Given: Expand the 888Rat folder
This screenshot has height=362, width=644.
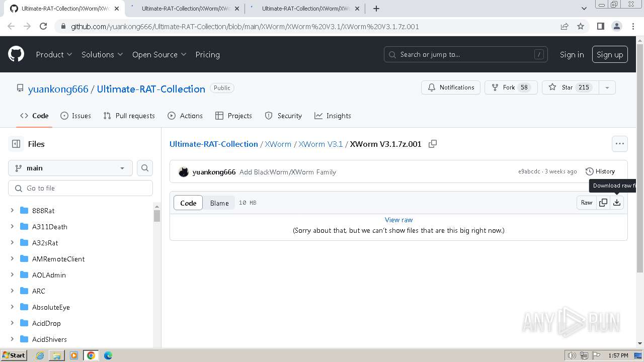Looking at the screenshot, I should [x=12, y=211].
